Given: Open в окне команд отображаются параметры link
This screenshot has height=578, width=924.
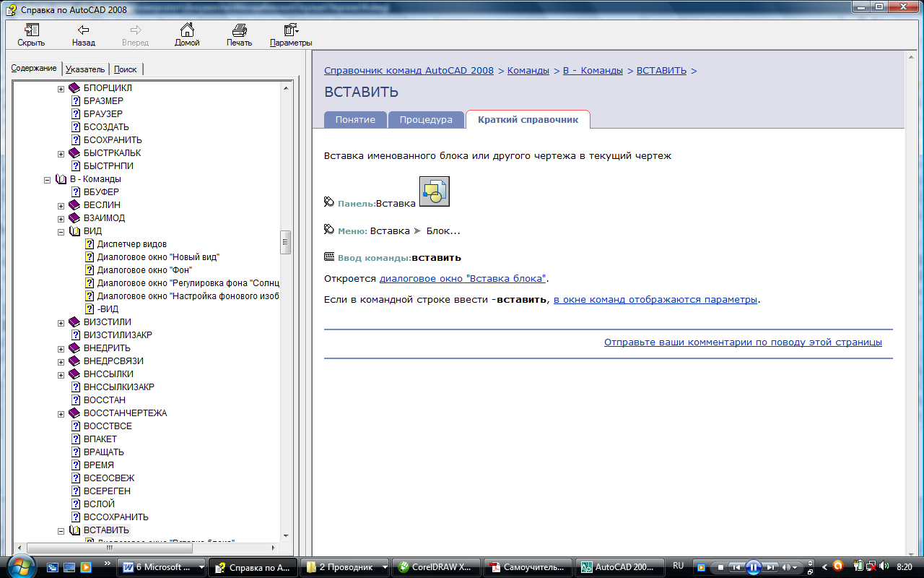Looking at the screenshot, I should click(655, 299).
